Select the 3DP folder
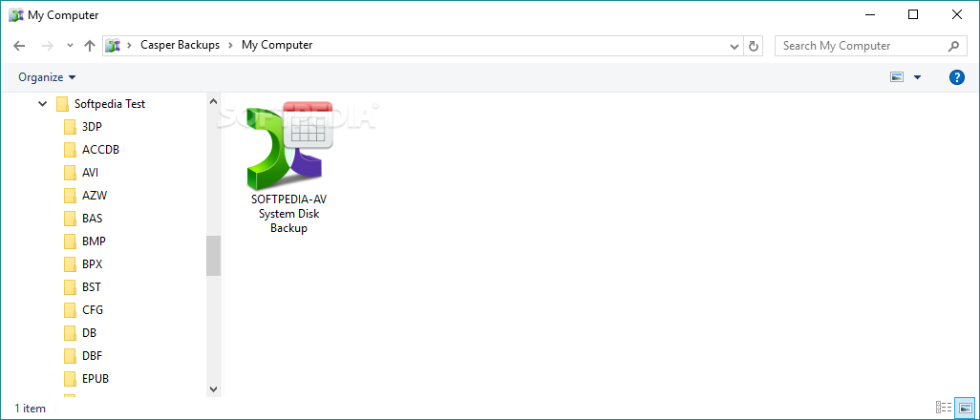 (92, 127)
